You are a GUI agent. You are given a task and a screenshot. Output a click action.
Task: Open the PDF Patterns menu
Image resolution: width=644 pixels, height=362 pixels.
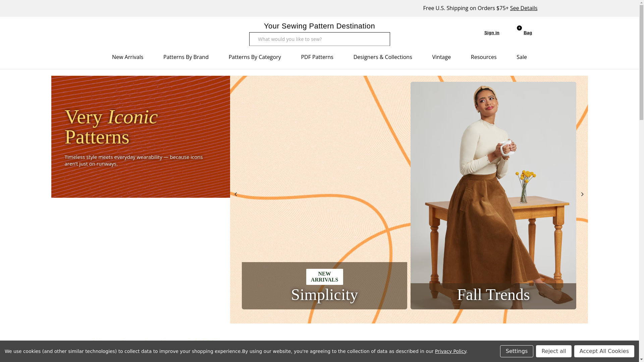click(x=317, y=57)
